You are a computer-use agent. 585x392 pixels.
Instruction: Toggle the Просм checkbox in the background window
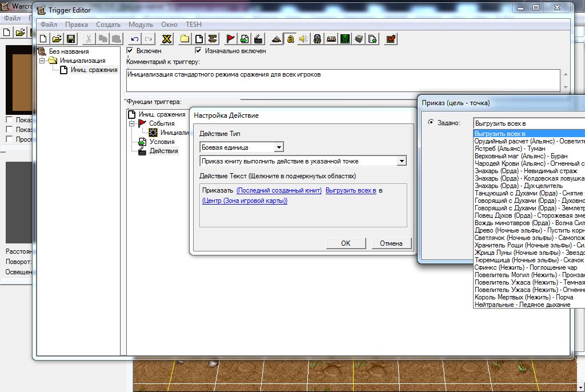click(9, 139)
